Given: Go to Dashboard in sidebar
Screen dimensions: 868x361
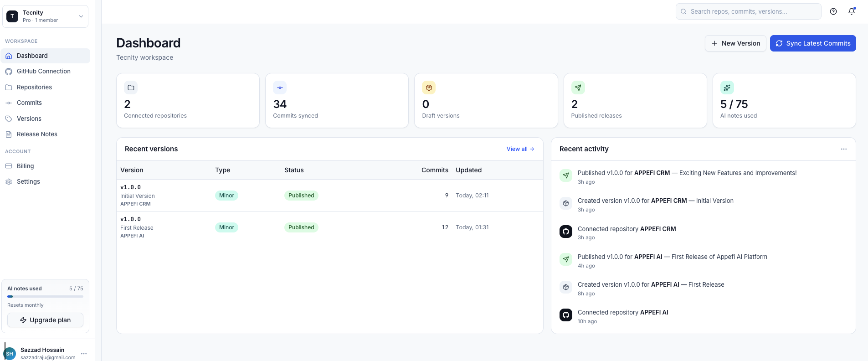Looking at the screenshot, I should coord(46,56).
